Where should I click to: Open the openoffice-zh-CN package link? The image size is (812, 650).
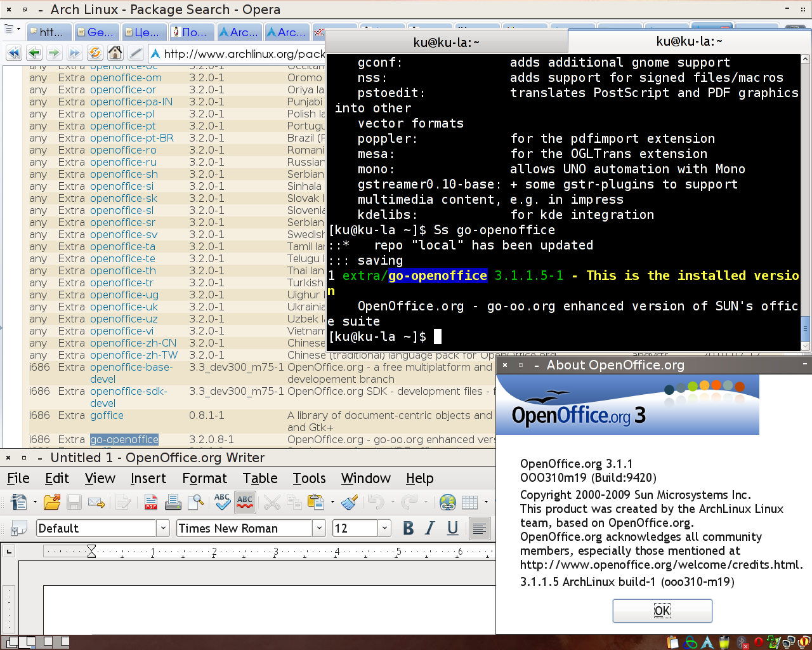[x=133, y=343]
